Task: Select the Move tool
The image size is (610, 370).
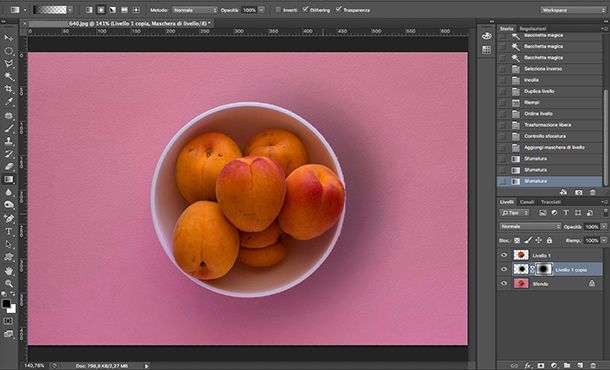Action: pos(9,38)
